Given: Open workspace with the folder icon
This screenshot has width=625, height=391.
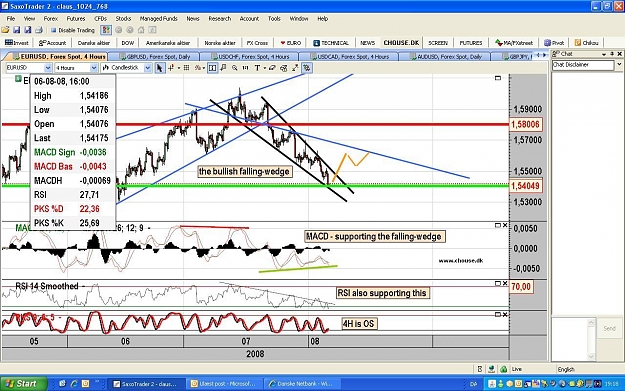Looking at the screenshot, I should (6, 30).
